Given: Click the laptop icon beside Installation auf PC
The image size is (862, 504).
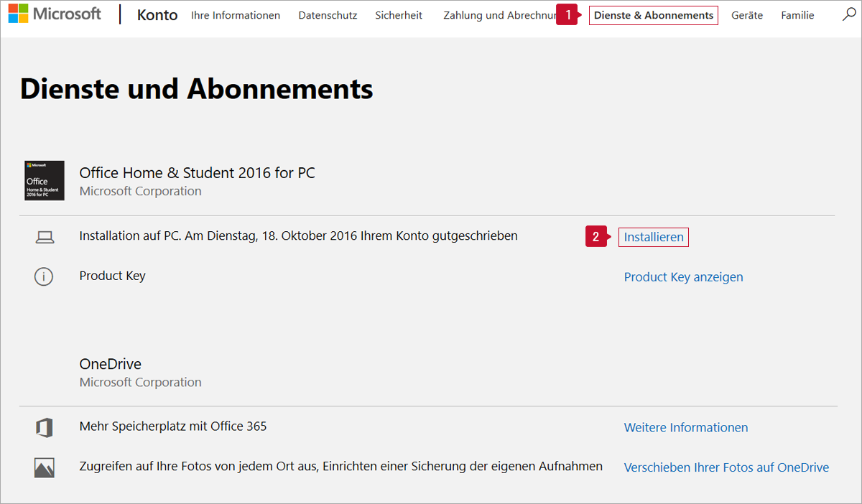Looking at the screenshot, I should (45, 236).
